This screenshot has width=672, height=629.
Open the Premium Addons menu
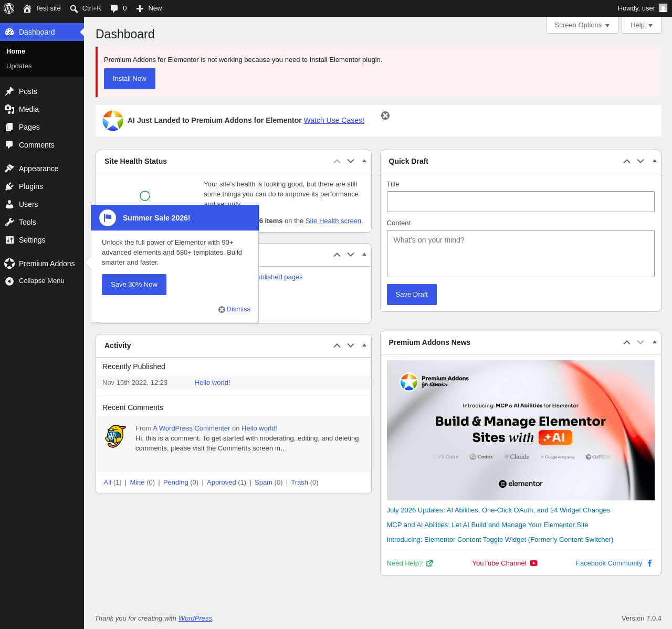(42, 264)
